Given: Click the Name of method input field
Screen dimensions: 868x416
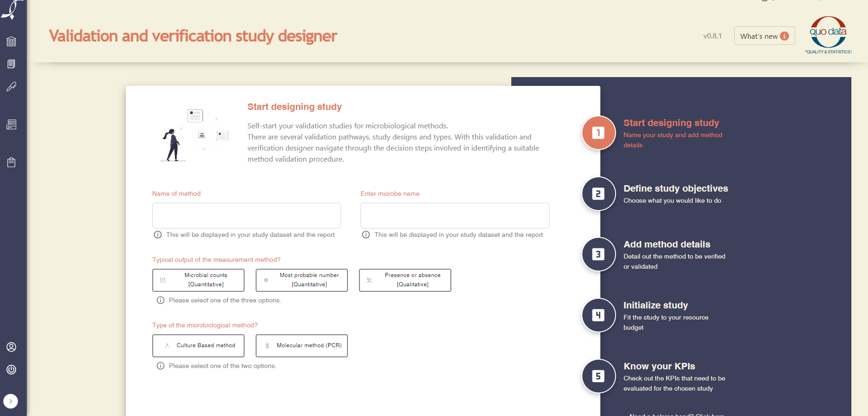Looking at the screenshot, I should pyautogui.click(x=246, y=216).
